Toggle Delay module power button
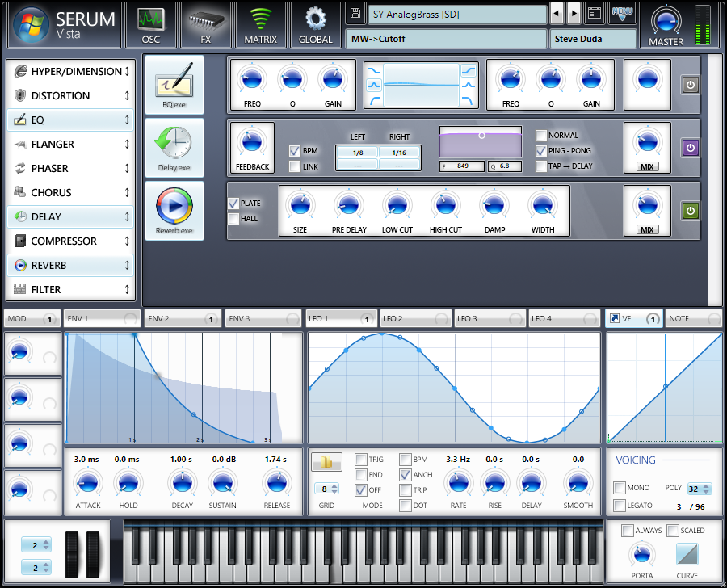The image size is (727, 588). click(x=691, y=148)
